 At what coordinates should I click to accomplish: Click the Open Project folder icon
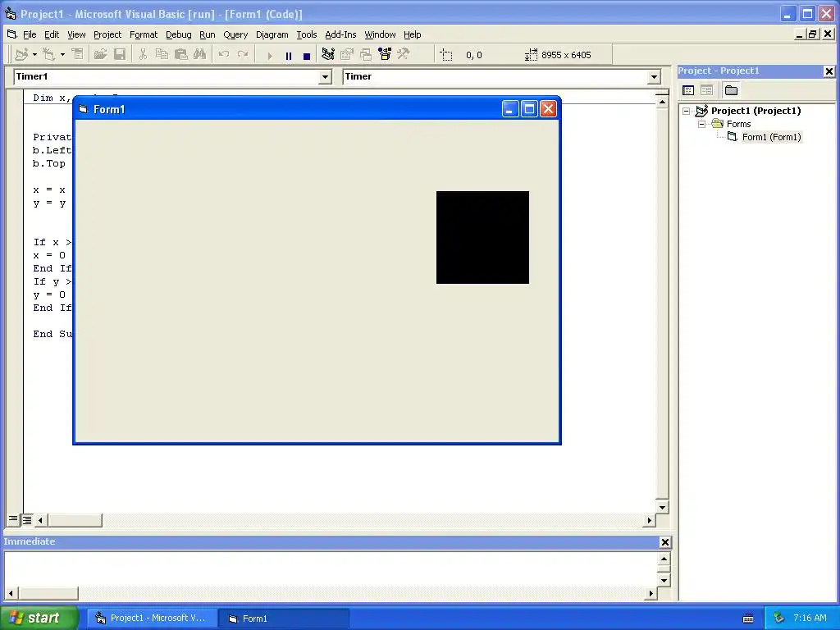[100, 55]
